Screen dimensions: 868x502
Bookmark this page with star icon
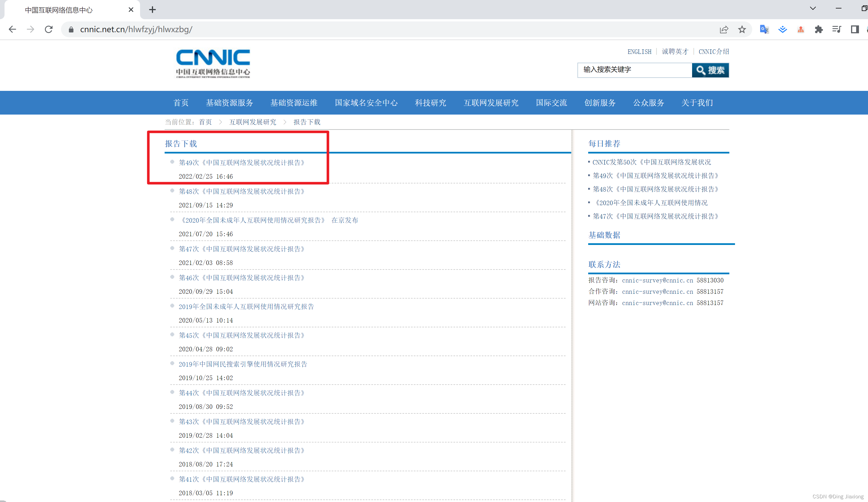point(742,30)
